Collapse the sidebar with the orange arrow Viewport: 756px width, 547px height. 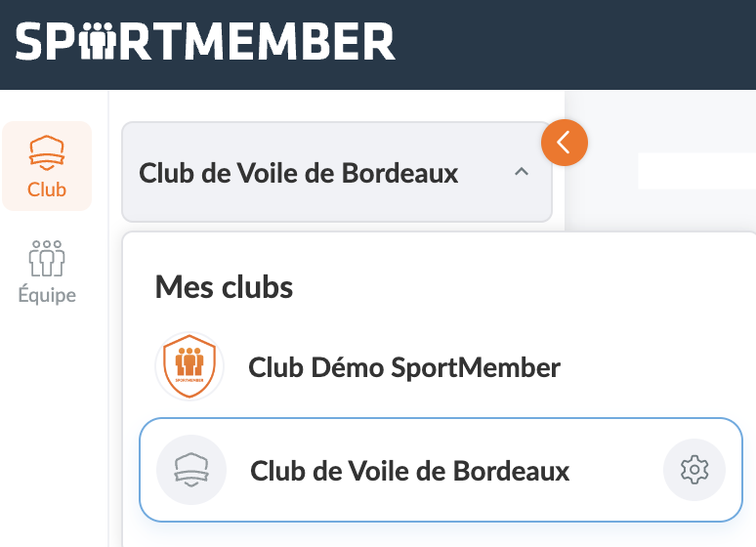(564, 143)
